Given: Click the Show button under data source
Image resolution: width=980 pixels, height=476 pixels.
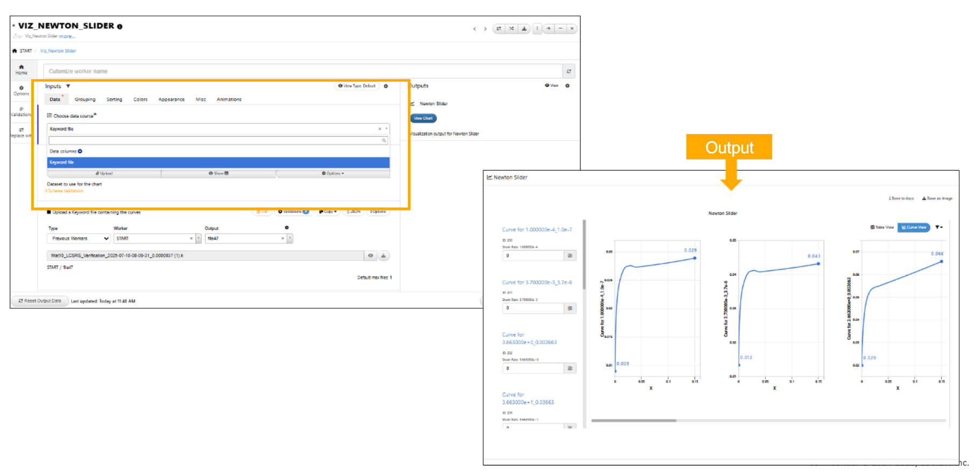Looking at the screenshot, I should (219, 173).
